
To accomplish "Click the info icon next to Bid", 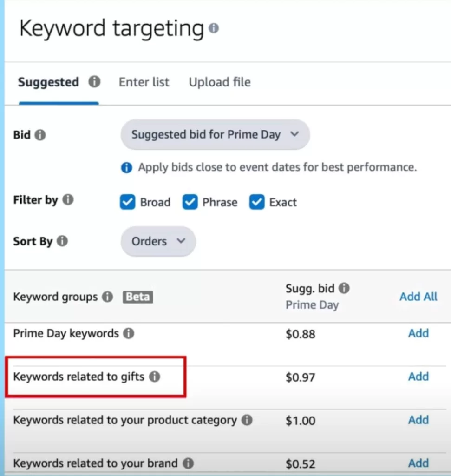I will [x=40, y=135].
